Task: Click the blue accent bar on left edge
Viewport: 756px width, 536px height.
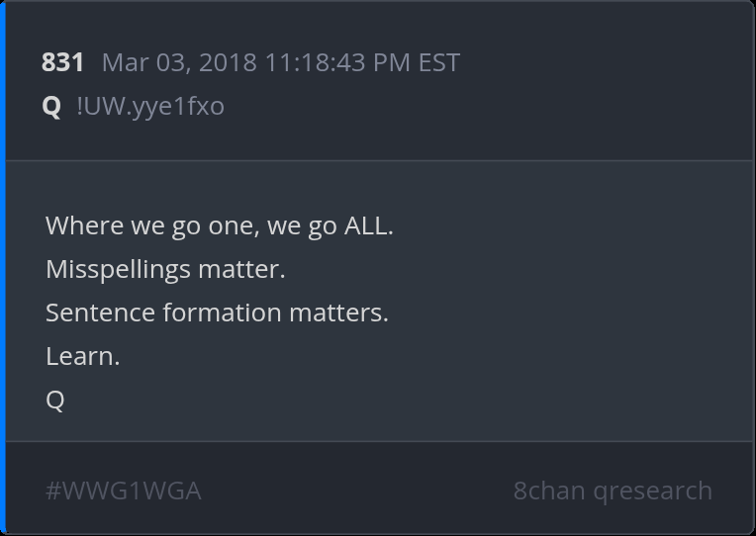Action: [3, 268]
